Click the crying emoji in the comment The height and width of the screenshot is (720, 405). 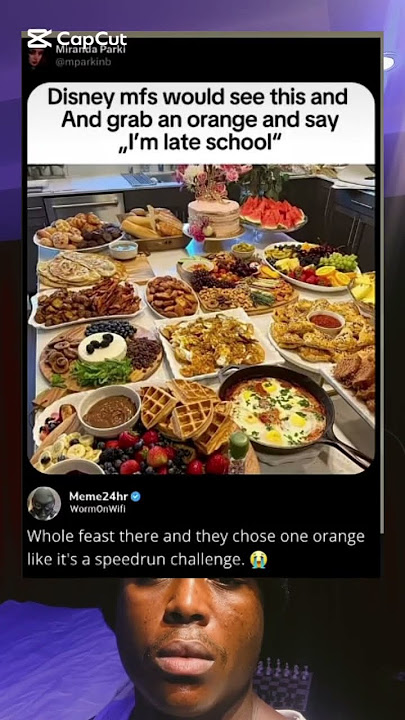[259, 560]
